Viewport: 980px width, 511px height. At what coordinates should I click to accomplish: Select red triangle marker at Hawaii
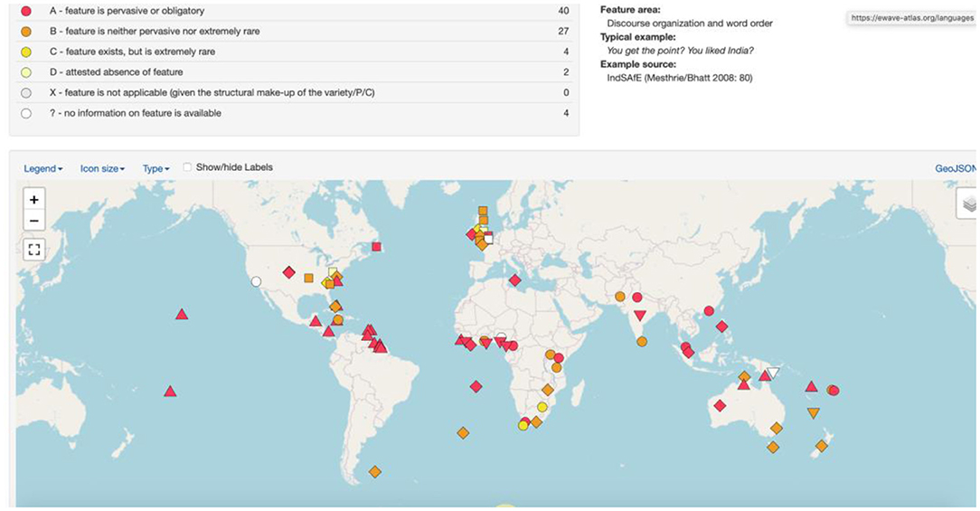pyautogui.click(x=182, y=314)
